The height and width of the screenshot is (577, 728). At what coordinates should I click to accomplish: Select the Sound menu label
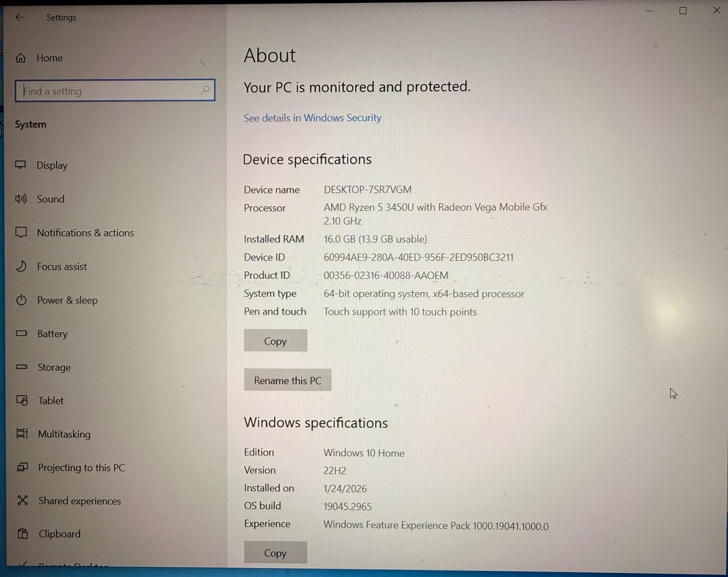51,199
